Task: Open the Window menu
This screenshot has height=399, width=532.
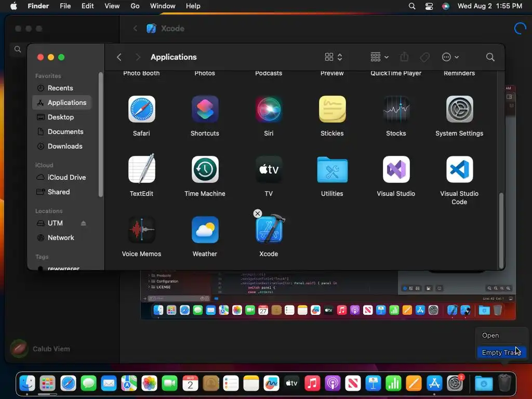Action: click(163, 6)
